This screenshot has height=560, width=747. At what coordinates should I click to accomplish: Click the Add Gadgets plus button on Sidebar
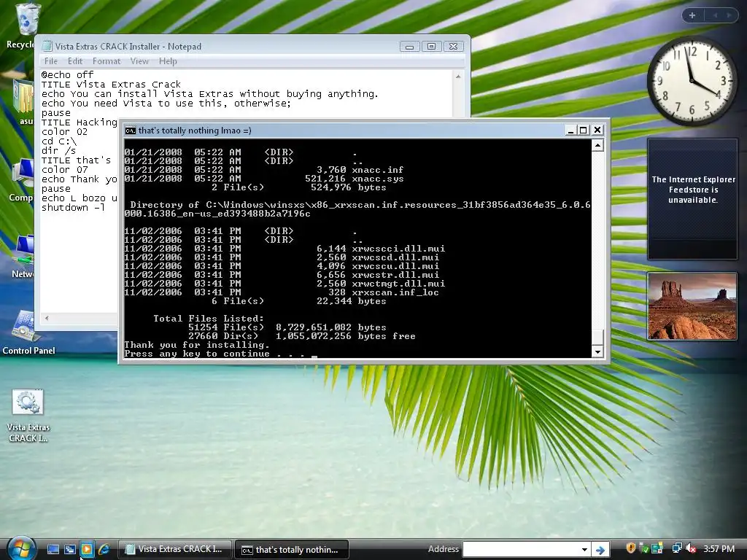[x=692, y=15]
